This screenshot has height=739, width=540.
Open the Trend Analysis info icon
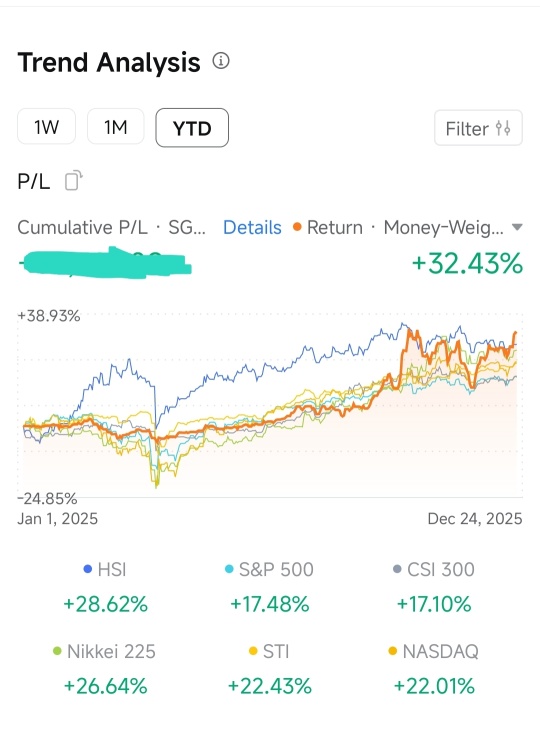(x=221, y=61)
